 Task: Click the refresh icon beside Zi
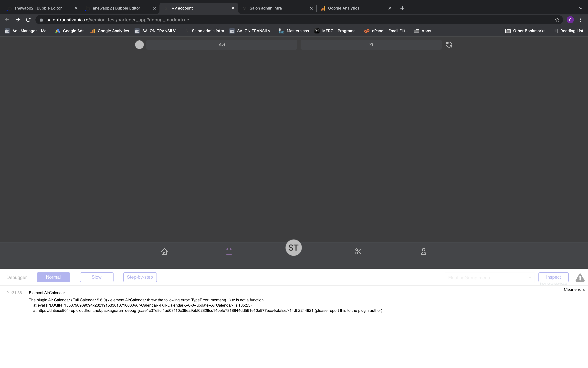(449, 45)
